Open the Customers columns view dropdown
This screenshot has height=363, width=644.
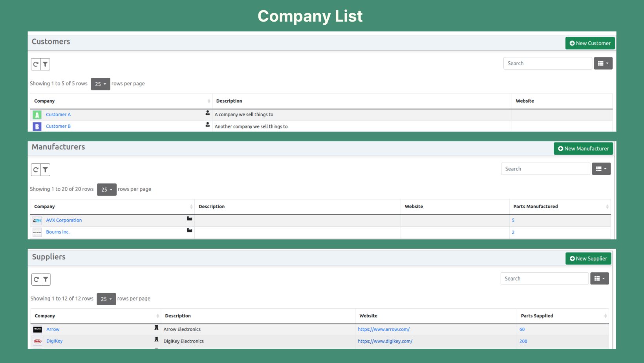tap(603, 63)
